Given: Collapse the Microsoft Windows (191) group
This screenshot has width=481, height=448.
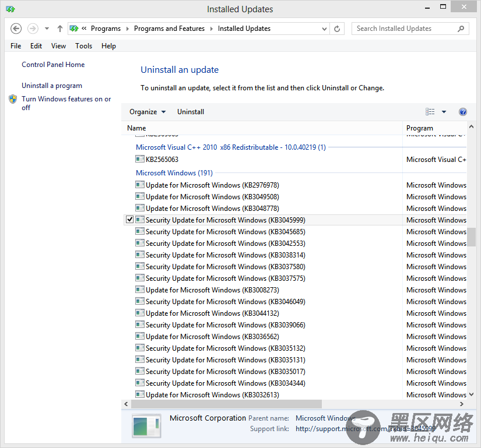Looking at the screenshot, I should pos(174,173).
